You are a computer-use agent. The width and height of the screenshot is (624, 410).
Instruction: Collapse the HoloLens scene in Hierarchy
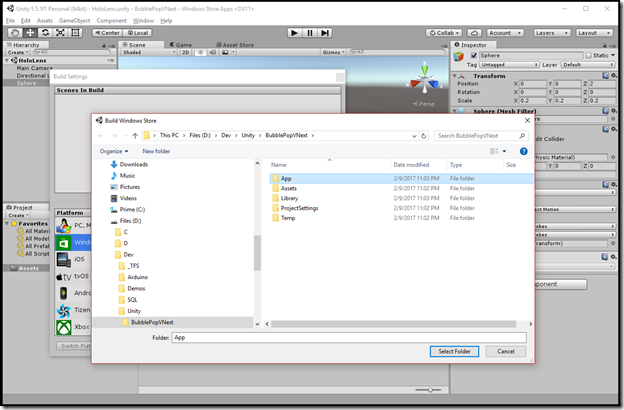(x=7, y=61)
